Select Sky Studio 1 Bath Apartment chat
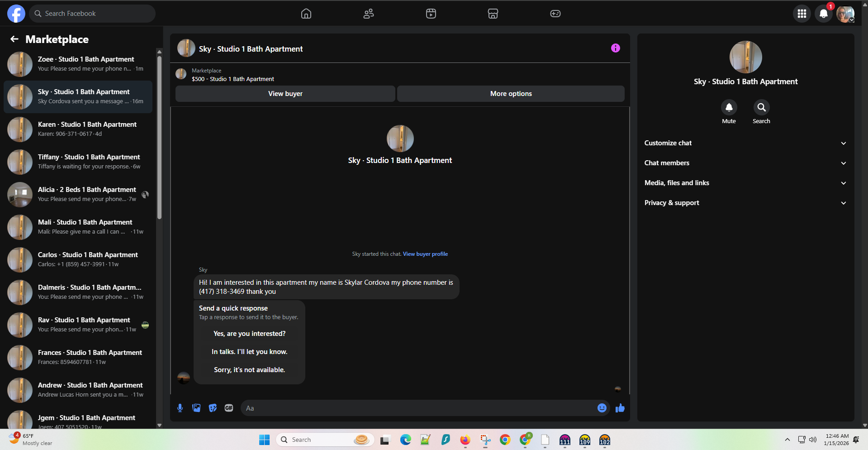868x450 pixels. 78,97
